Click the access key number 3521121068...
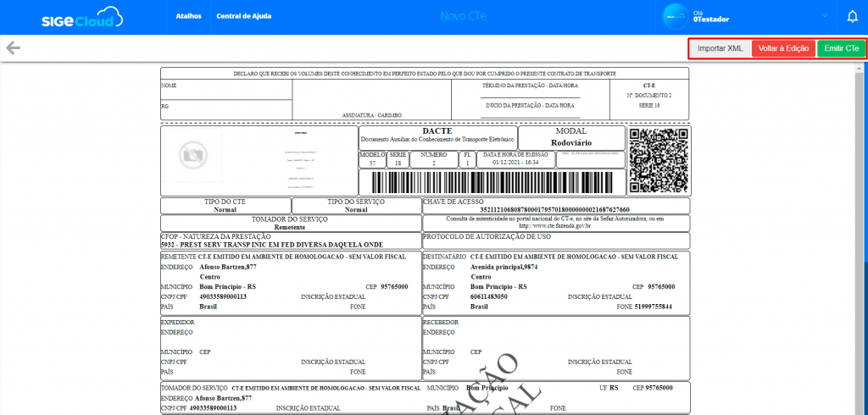Image resolution: width=868 pixels, height=415 pixels. (x=554, y=210)
